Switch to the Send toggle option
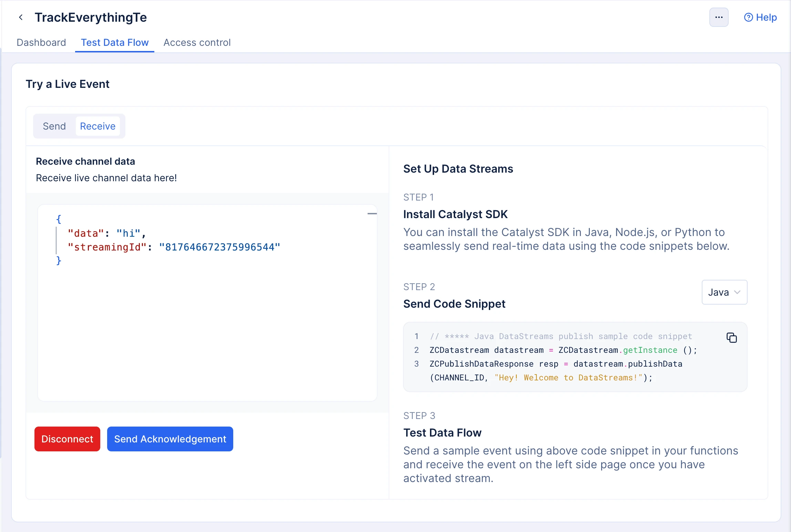 [x=54, y=126]
